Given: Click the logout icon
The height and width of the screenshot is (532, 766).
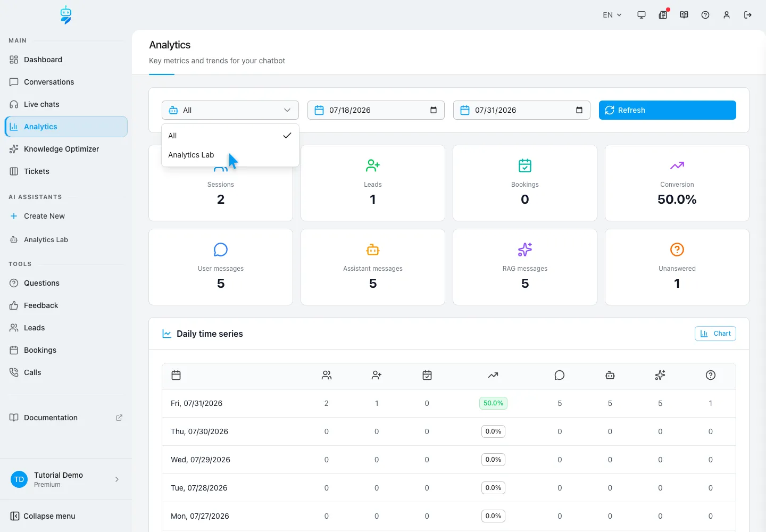Looking at the screenshot, I should click(x=748, y=15).
